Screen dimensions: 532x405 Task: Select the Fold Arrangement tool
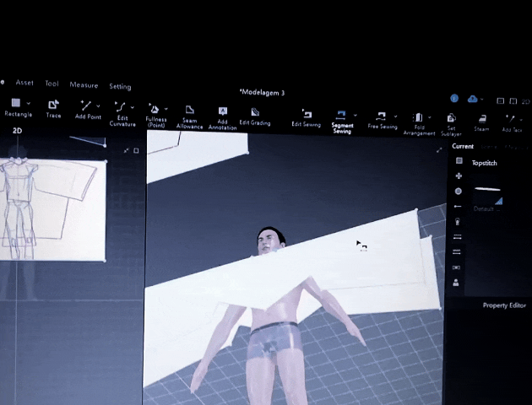point(418,124)
